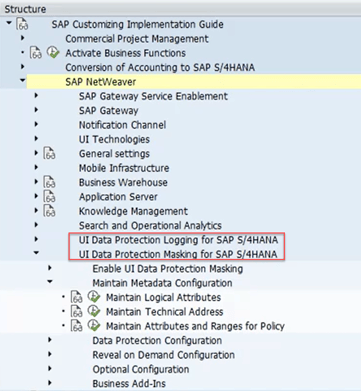361x391 pixels.
Task: Expand Enable UI Data Protection Masking node
Action: pyautogui.click(x=50, y=268)
